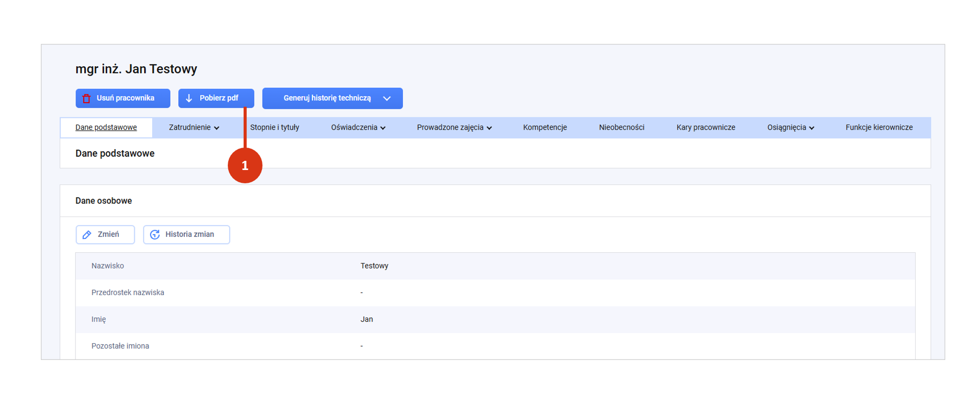The width and height of the screenshot is (980, 410).
Task: Open the Historia zmian button
Action: (186, 234)
